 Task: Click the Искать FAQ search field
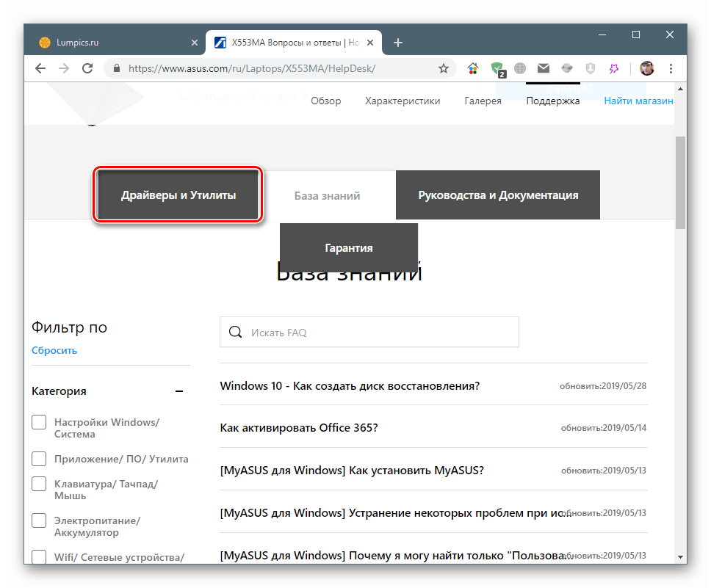[369, 333]
